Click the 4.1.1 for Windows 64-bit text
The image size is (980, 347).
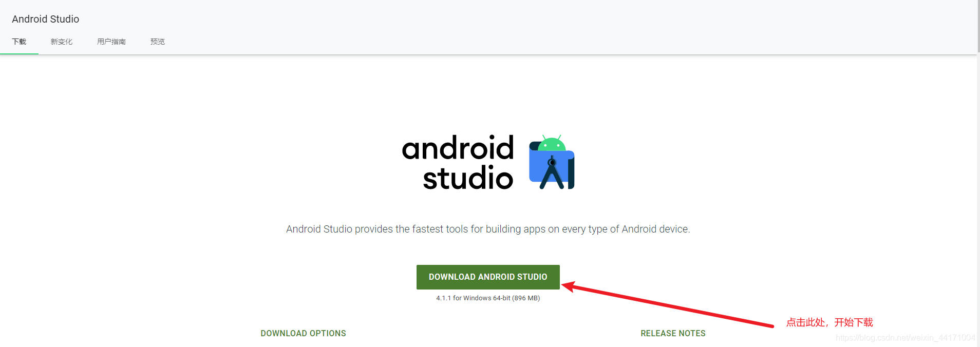click(488, 298)
